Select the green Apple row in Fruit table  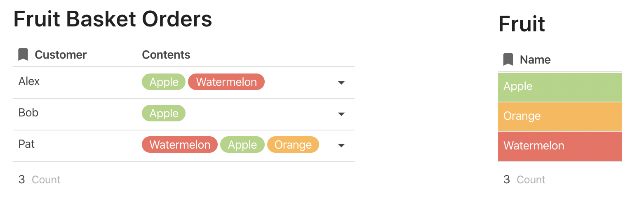(x=559, y=87)
